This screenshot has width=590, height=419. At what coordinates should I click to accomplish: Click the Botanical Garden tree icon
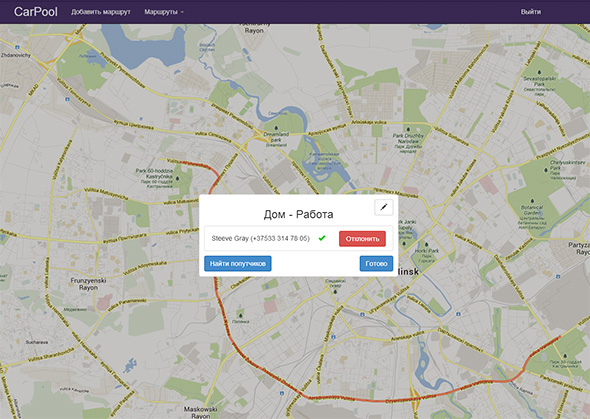click(x=532, y=202)
